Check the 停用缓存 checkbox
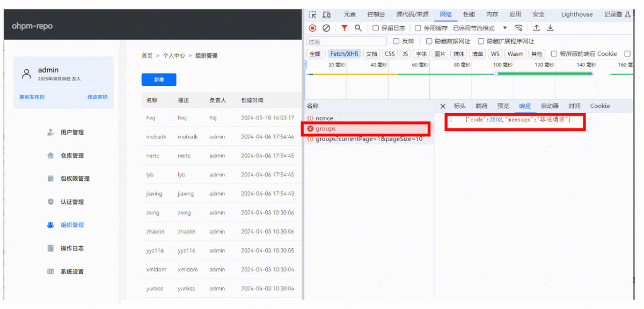 click(x=418, y=28)
